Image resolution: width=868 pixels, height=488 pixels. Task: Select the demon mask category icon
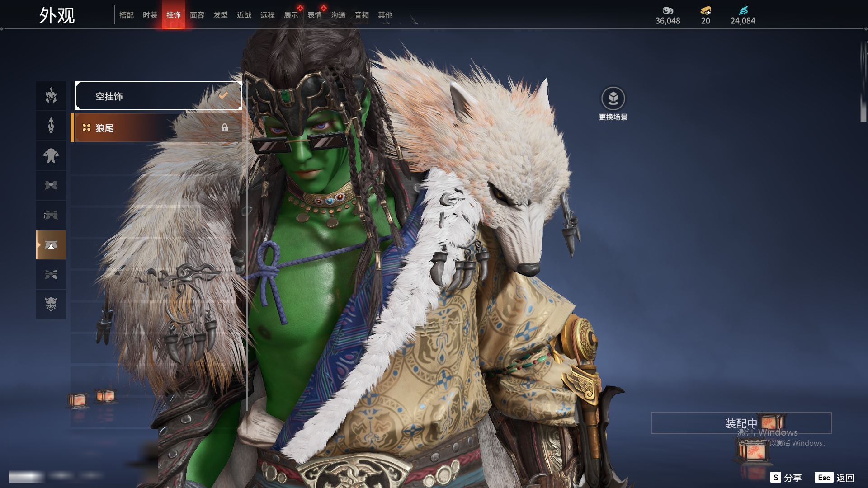51,305
